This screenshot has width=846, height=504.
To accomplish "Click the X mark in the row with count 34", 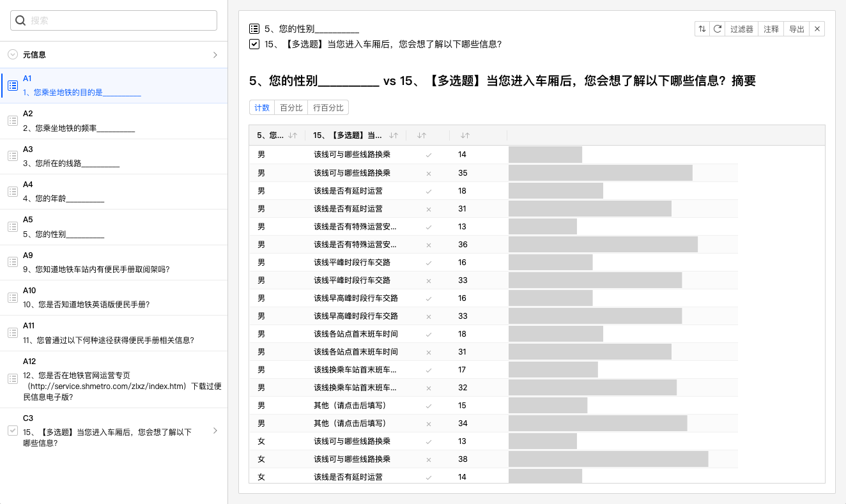I will tap(429, 424).
